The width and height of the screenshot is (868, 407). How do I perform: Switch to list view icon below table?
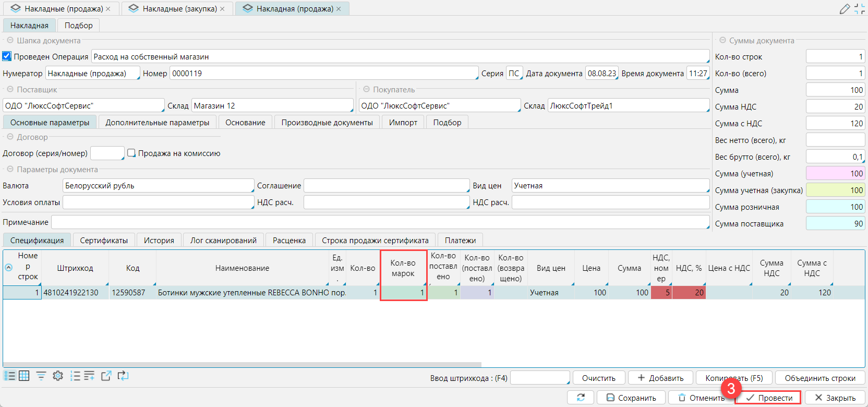click(x=9, y=376)
